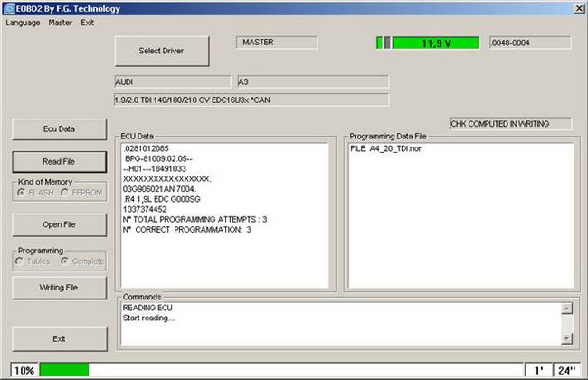Viewport: 588px width, 380px height.
Task: Open the Master menu
Action: (61, 22)
